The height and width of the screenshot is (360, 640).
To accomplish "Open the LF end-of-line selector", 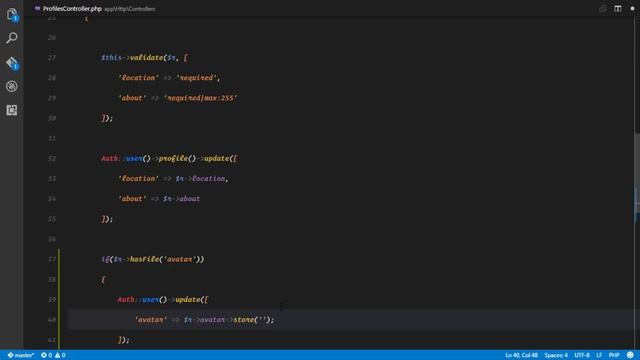I will 599,355.
